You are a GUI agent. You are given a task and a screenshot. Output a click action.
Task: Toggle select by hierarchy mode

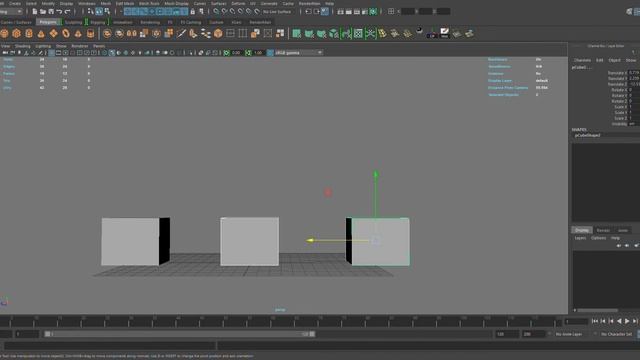coord(91,11)
